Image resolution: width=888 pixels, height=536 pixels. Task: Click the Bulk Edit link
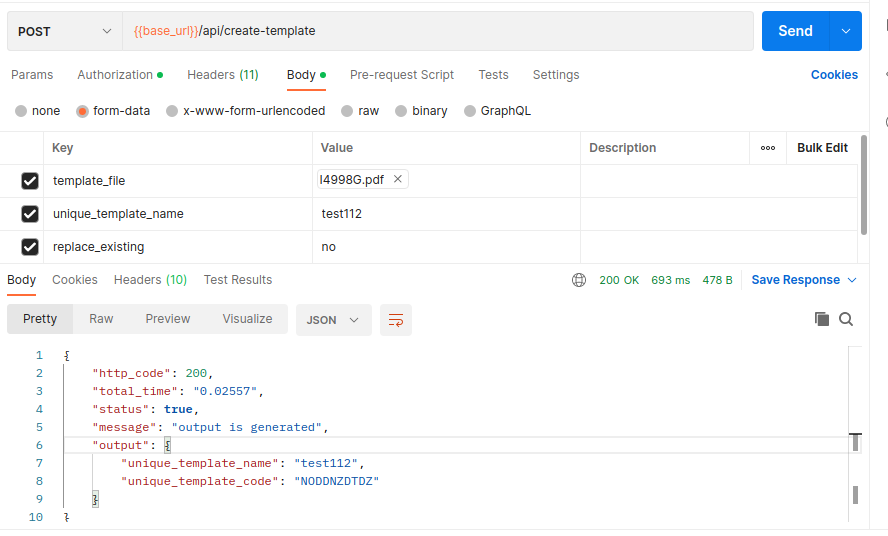pos(822,148)
